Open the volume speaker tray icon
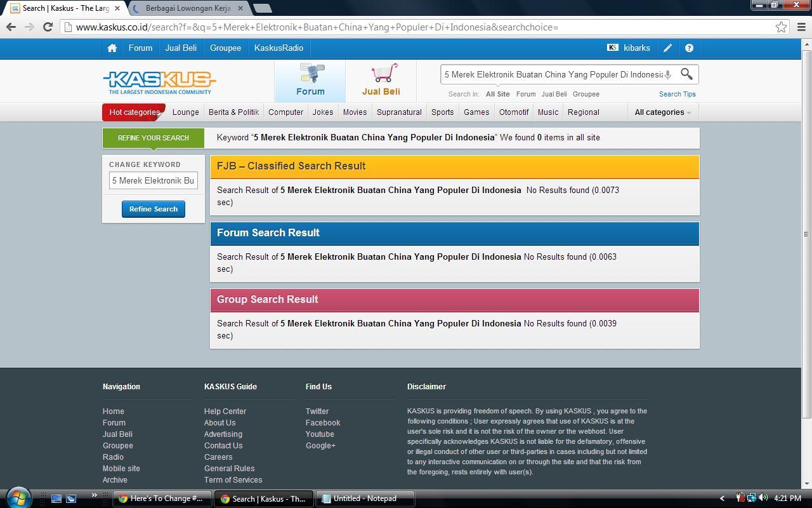This screenshot has width=812, height=508. pos(763,498)
